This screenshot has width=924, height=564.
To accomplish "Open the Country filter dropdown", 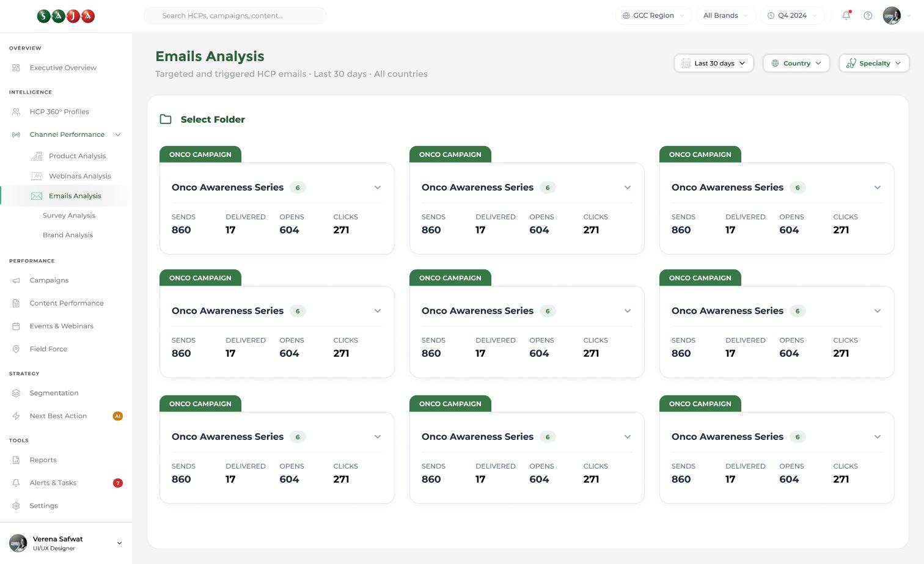I will coord(796,63).
